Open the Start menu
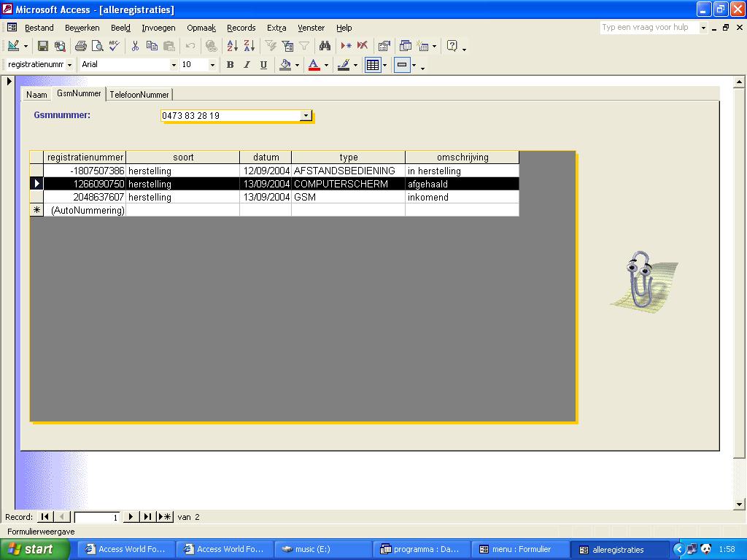 tap(34, 549)
